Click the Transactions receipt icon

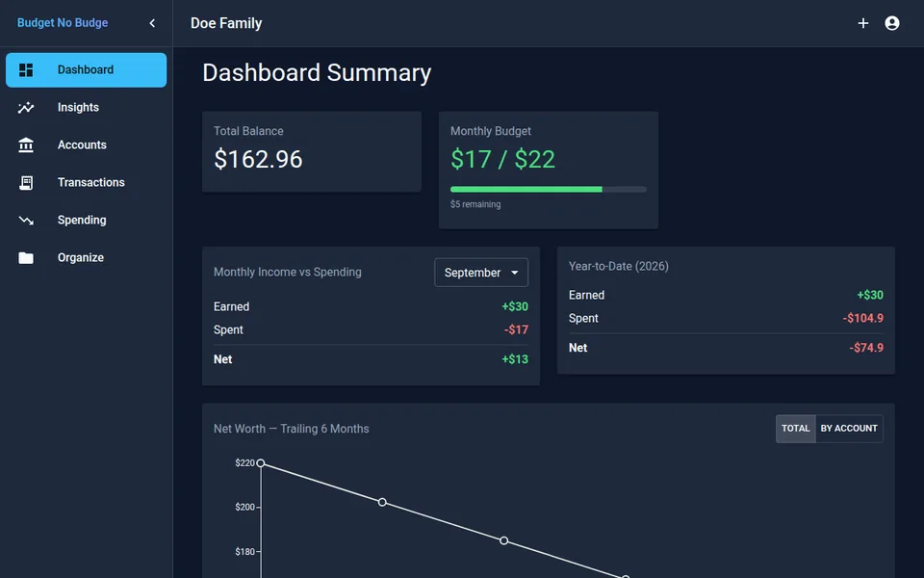[26, 183]
